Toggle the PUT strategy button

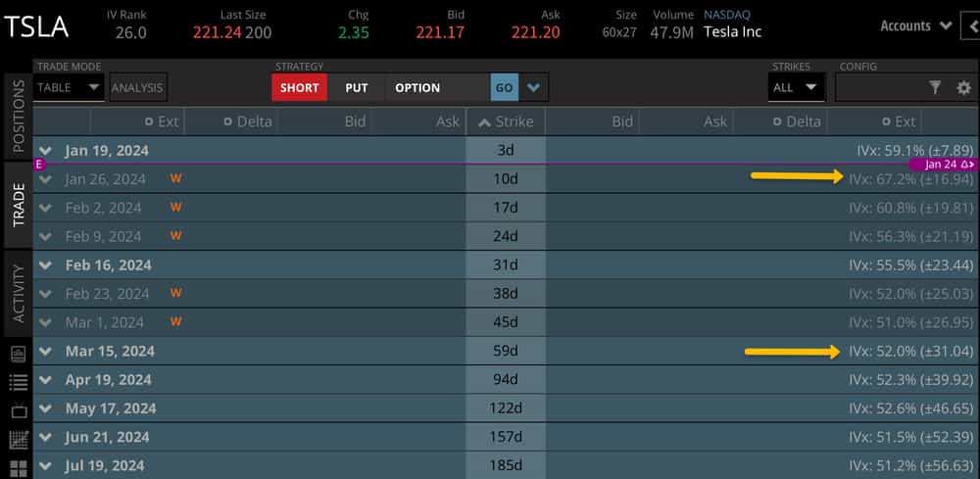pyautogui.click(x=357, y=87)
